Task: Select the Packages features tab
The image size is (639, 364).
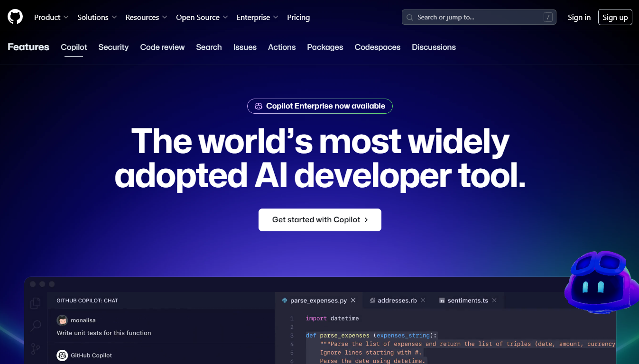Action: (325, 47)
